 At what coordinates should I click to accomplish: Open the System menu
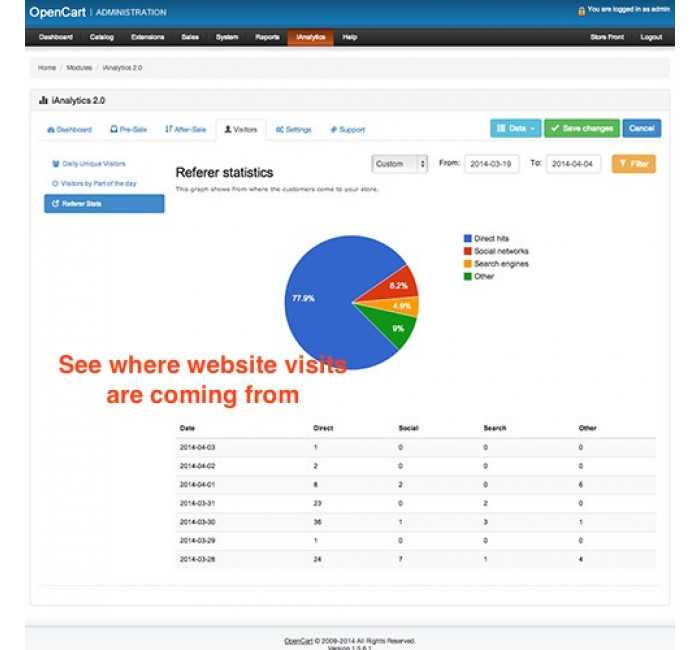(x=227, y=37)
